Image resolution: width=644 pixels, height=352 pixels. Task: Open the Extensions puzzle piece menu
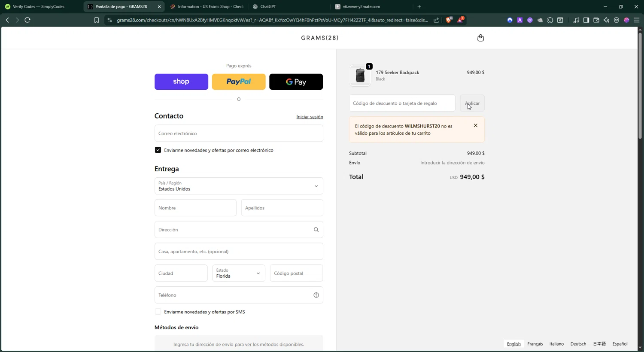click(550, 20)
